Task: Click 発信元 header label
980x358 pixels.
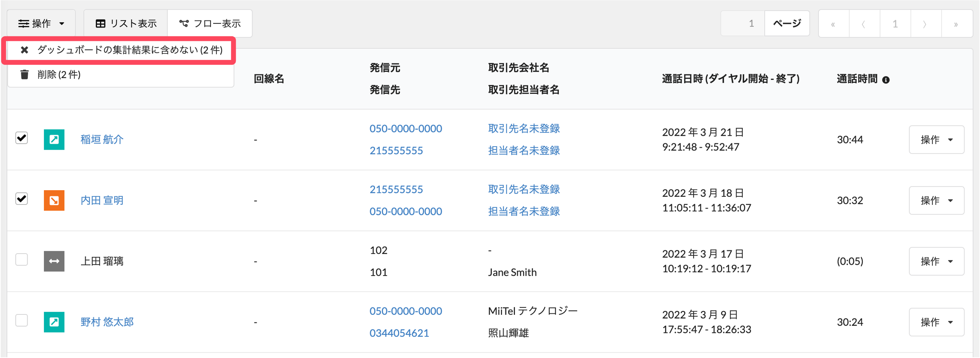Action: point(384,68)
